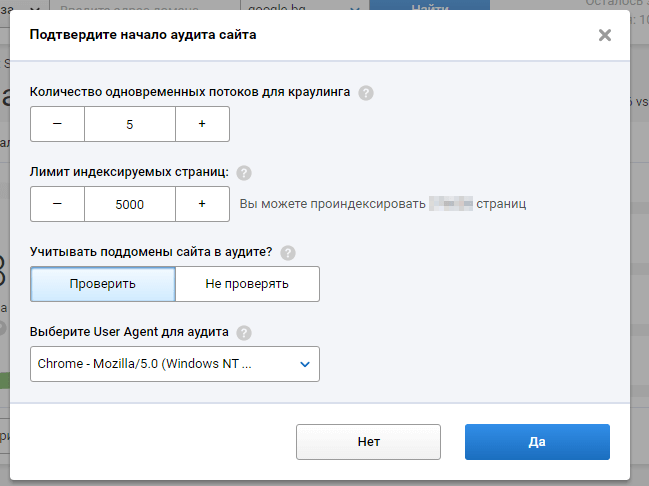Show help for subdomains audit option
The width and height of the screenshot is (649, 486).
pyautogui.click(x=288, y=253)
